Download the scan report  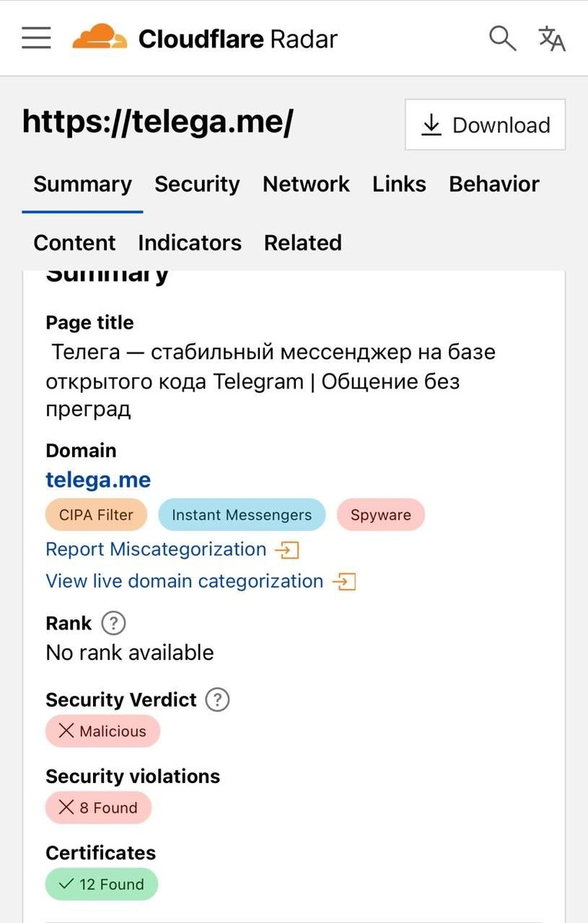coord(485,125)
